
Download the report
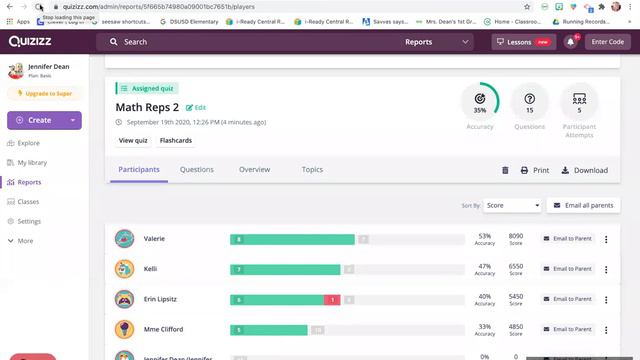(x=584, y=170)
